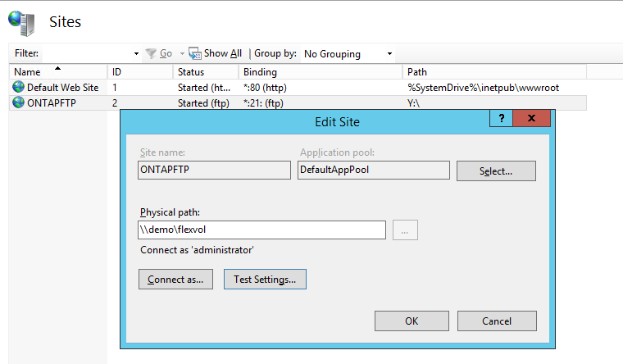Open the Filter dropdown arrow

pos(136,53)
